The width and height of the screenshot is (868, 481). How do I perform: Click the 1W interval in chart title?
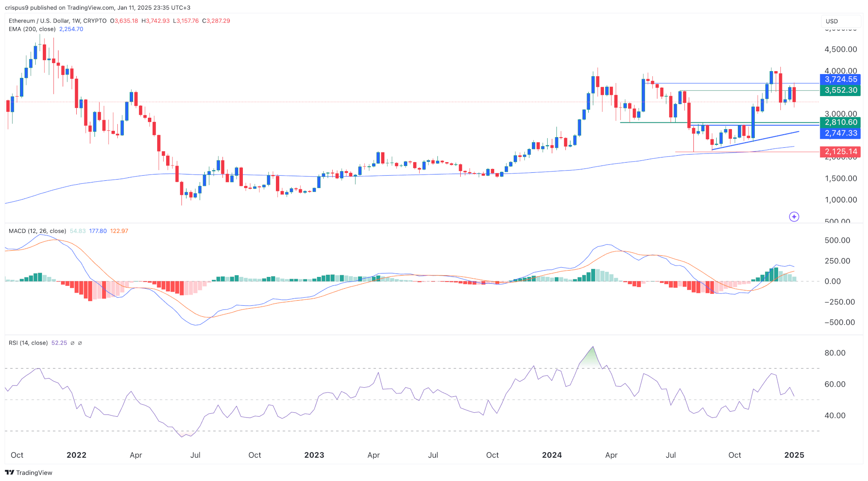pyautogui.click(x=76, y=21)
